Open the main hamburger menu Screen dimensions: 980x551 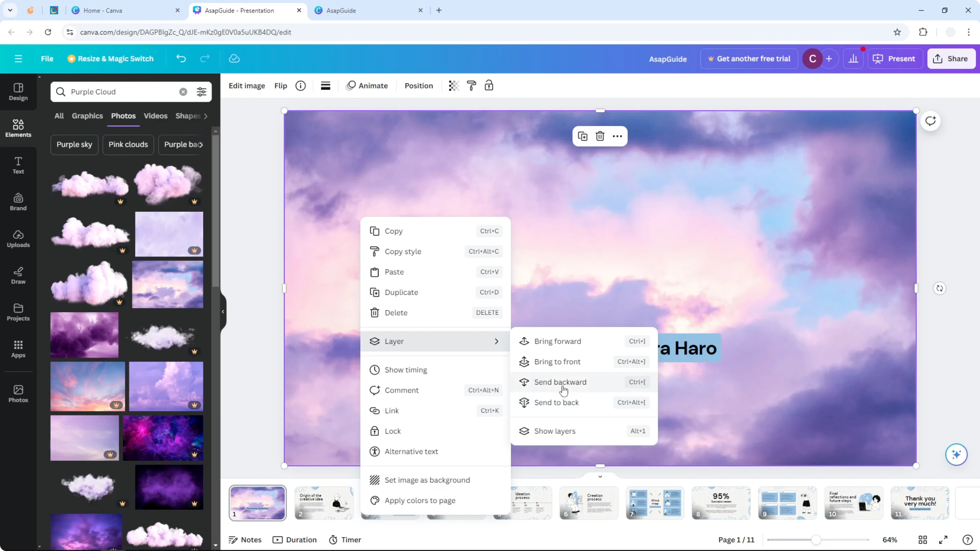[18, 59]
